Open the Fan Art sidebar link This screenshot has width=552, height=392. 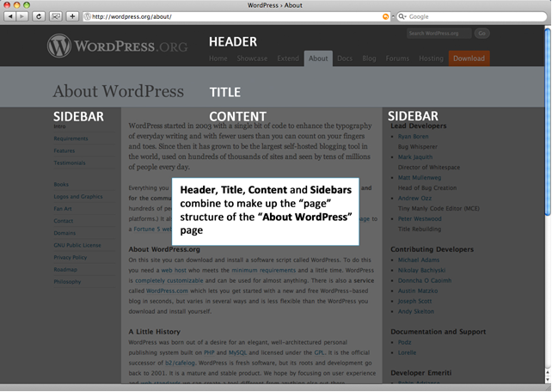click(x=63, y=209)
